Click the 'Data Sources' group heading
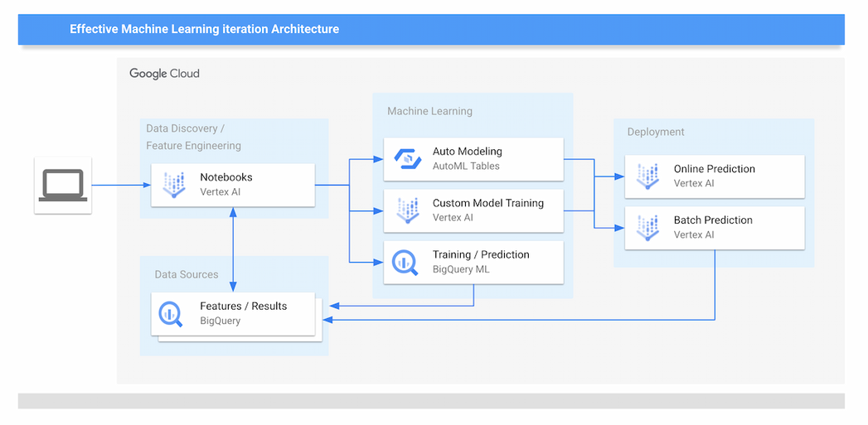 187,274
